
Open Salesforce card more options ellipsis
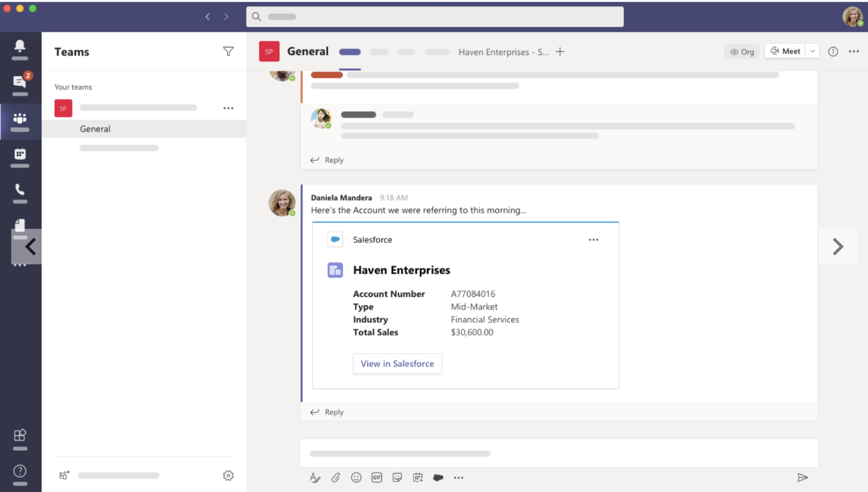point(594,239)
